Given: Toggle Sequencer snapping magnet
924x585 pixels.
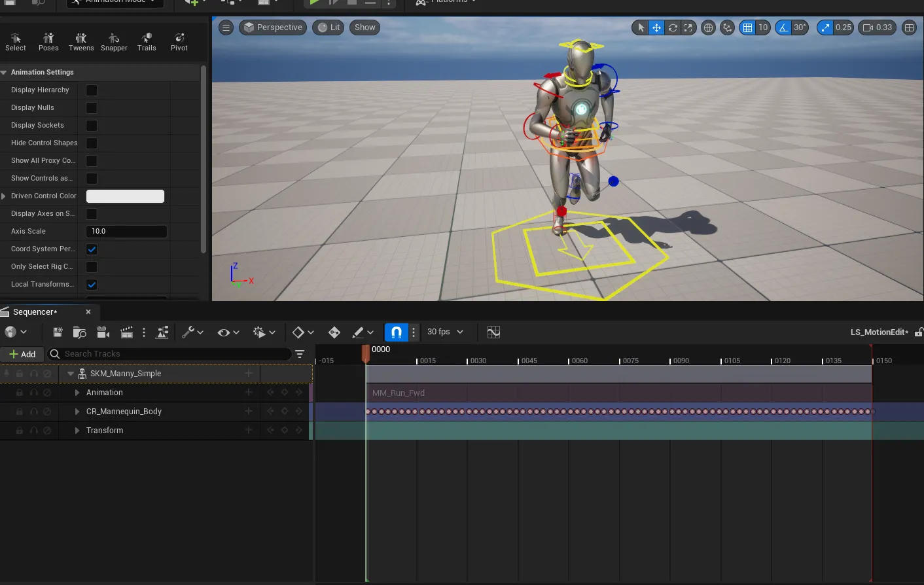Looking at the screenshot, I should [x=397, y=332].
